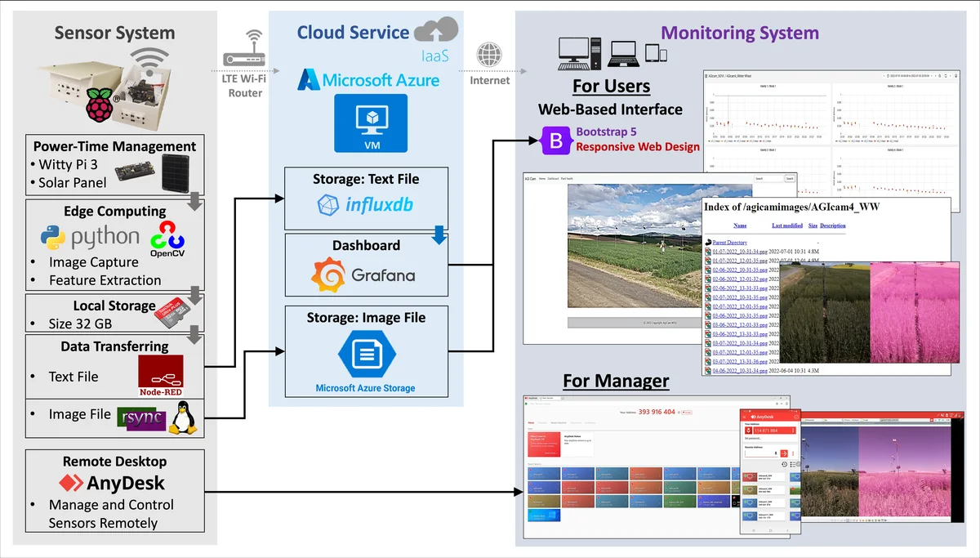Click the Python logo
980x558 pixels.
(90, 238)
